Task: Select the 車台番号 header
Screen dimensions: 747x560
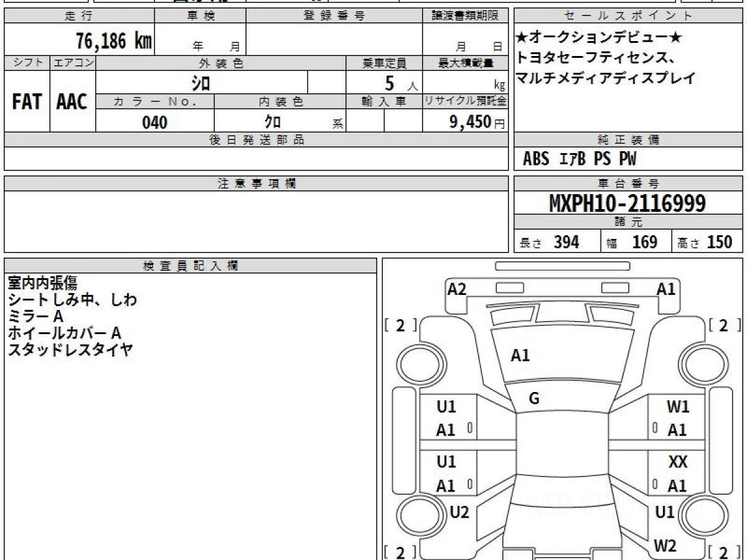Action: 629,184
